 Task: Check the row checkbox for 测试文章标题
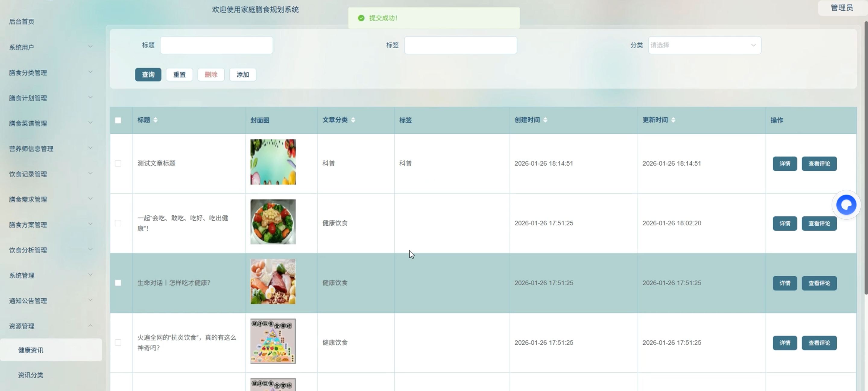(118, 164)
